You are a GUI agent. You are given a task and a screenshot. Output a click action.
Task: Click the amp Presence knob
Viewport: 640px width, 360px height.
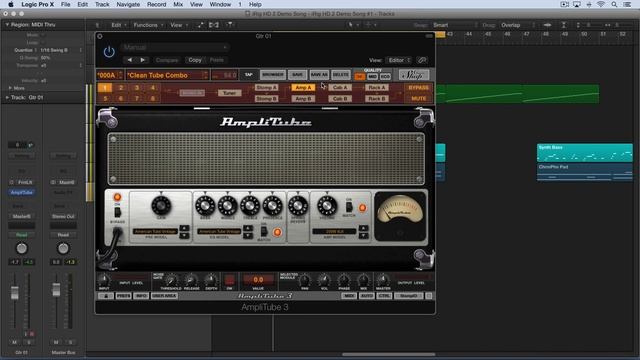point(272,206)
